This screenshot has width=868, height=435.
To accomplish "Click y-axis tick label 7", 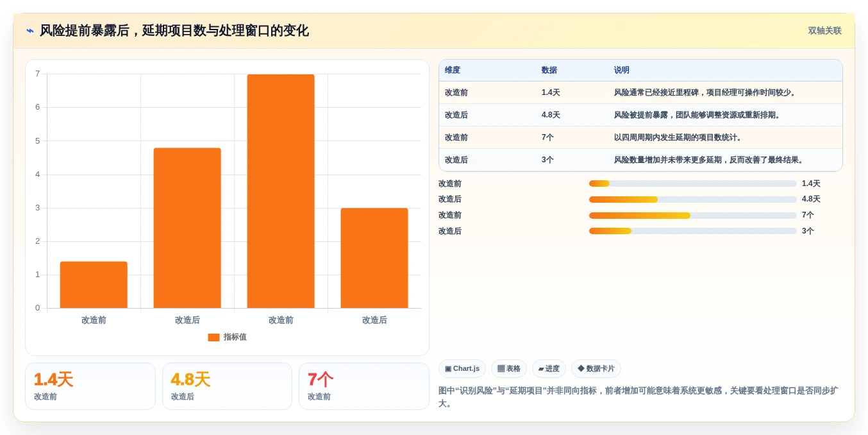I will (x=37, y=74).
